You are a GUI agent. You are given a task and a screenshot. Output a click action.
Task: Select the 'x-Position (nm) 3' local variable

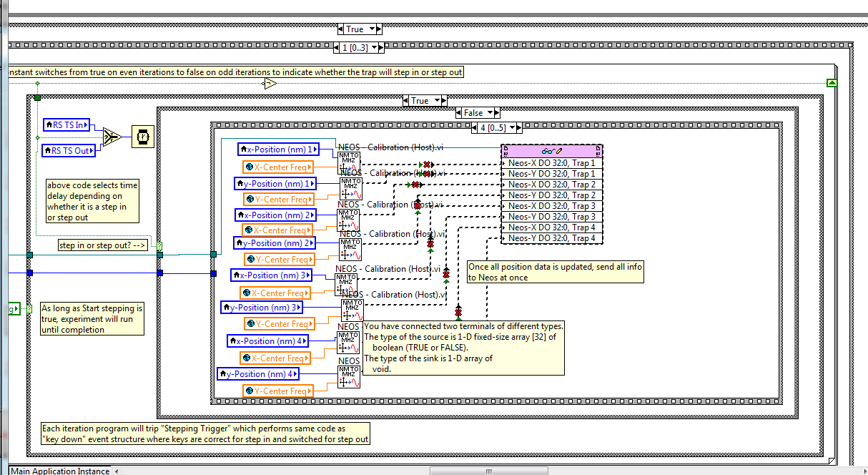coord(272,275)
